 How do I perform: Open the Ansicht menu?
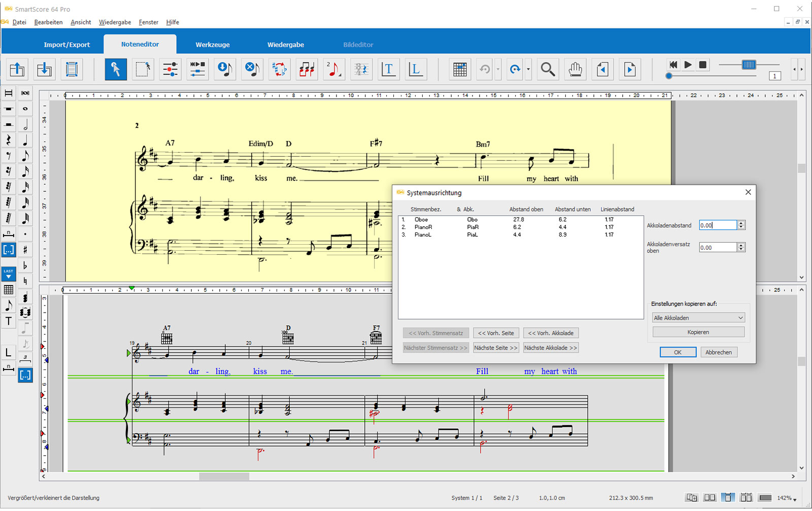(x=81, y=22)
